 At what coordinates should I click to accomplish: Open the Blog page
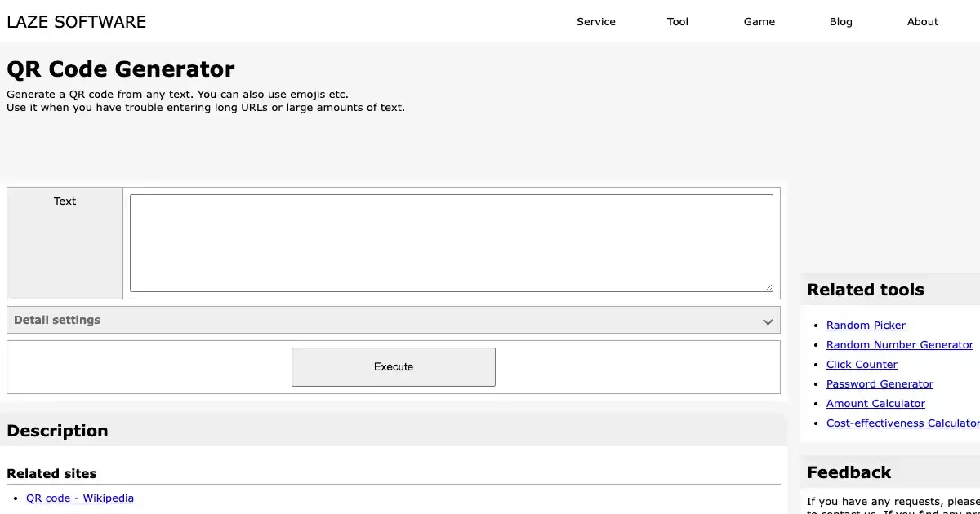[x=840, y=22]
